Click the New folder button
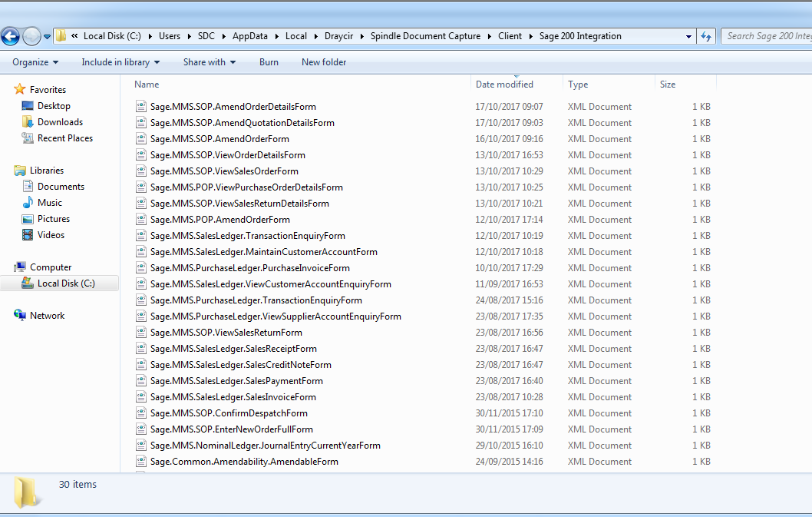This screenshot has width=812, height=517. tap(324, 62)
